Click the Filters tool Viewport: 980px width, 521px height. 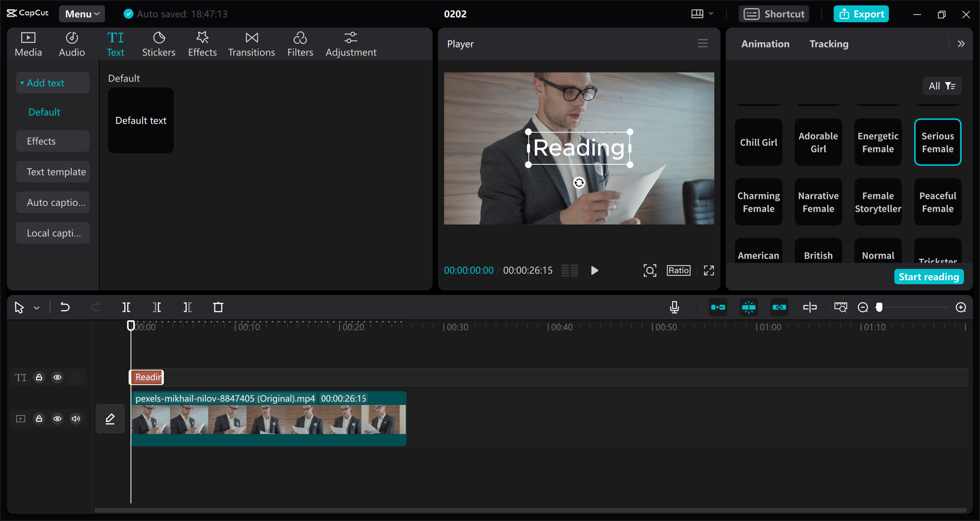tap(300, 43)
